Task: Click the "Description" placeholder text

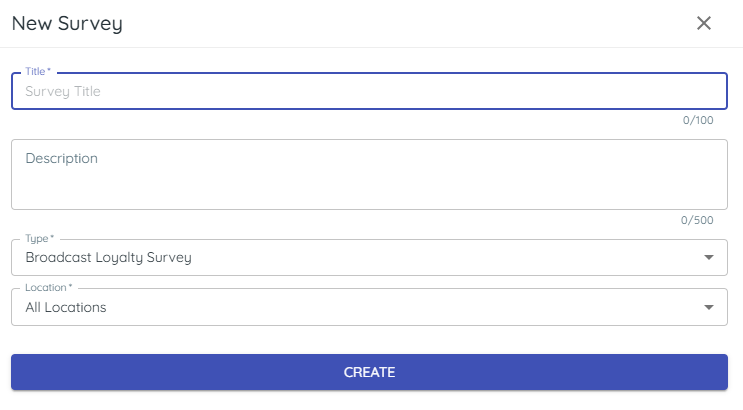Action: tap(61, 158)
